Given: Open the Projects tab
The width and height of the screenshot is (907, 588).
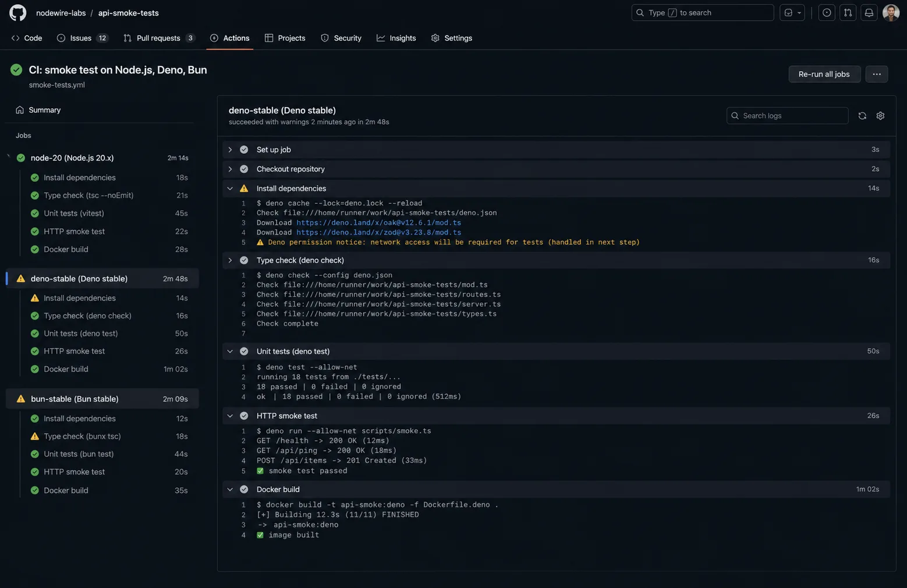Looking at the screenshot, I should pos(285,38).
